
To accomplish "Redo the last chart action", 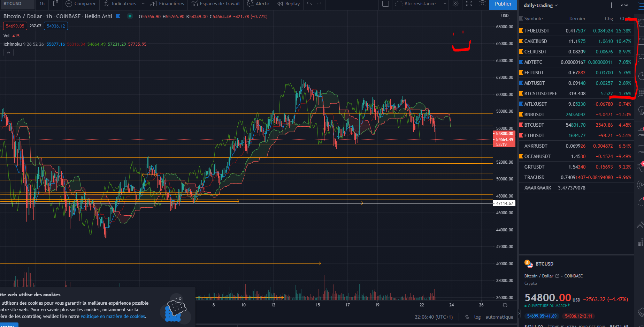I will (319, 4).
